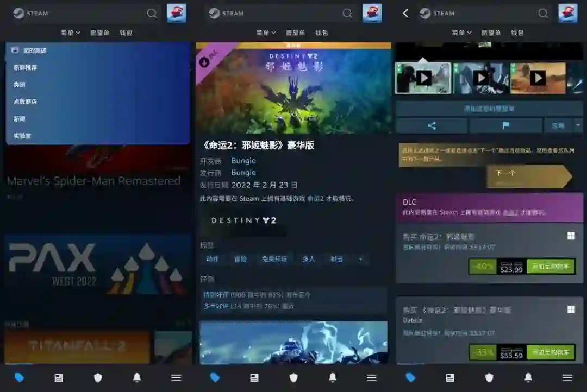This screenshot has width=587, height=392.
Task: Open profile avatar on the store menu screen
Action: (176, 13)
